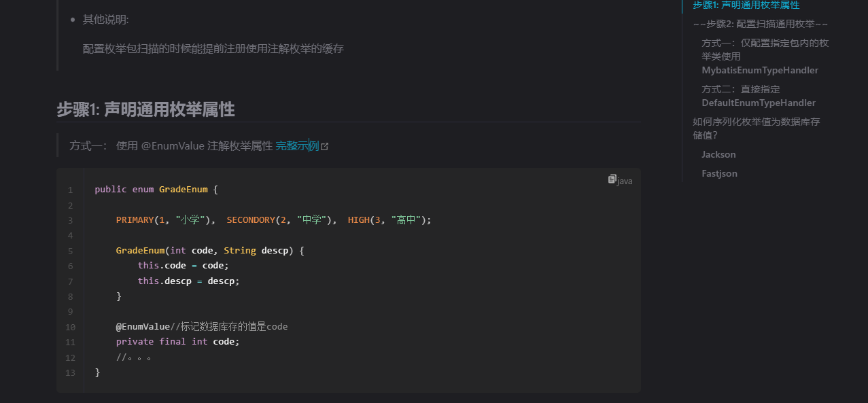The height and width of the screenshot is (403, 868).
Task: Click the 步骤1: 声明通用枚举属性 page heading
Action: point(145,109)
